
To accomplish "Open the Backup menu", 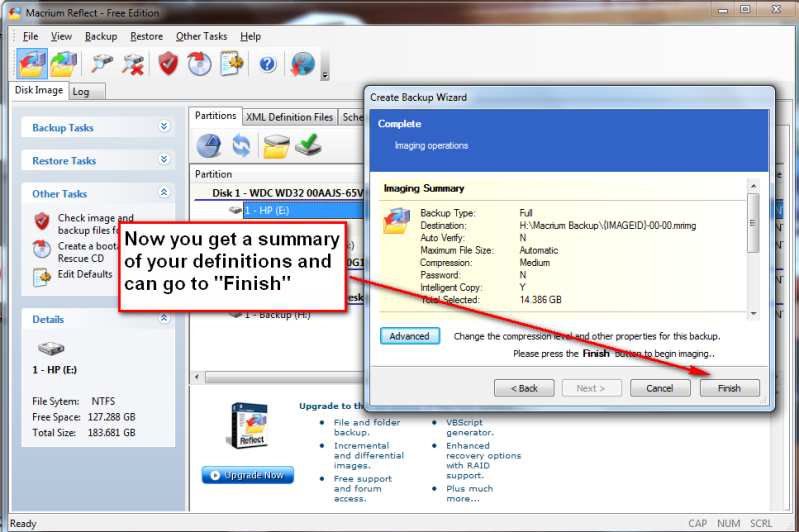I will coord(101,36).
